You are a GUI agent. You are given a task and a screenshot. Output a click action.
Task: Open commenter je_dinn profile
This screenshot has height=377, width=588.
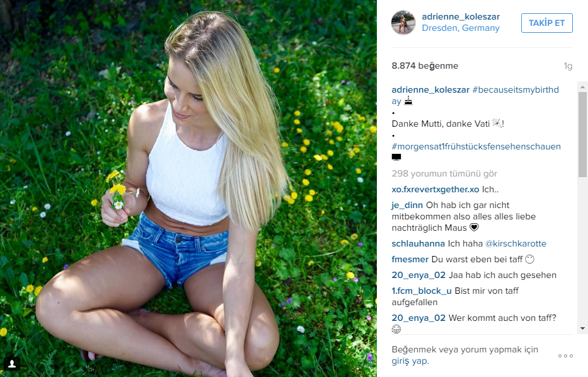tap(407, 205)
